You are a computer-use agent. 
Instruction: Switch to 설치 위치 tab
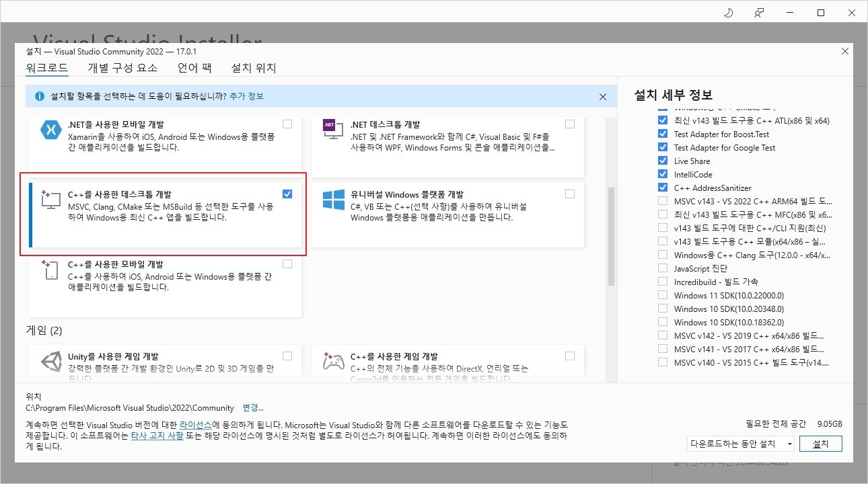tap(254, 68)
